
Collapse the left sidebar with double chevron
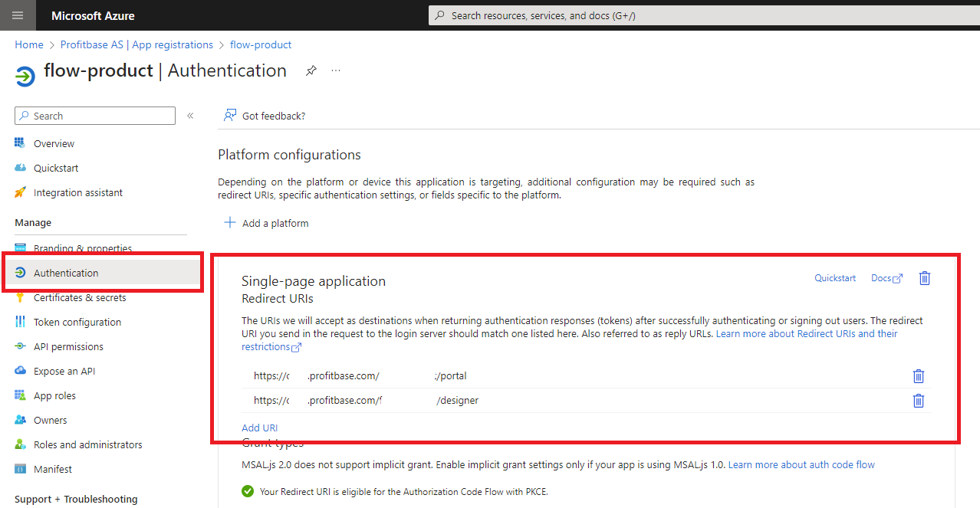190,116
